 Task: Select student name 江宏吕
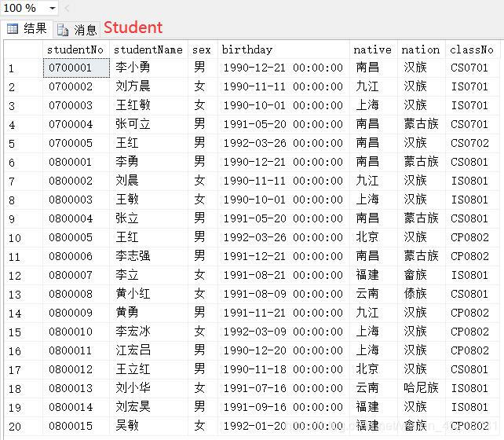(x=133, y=350)
